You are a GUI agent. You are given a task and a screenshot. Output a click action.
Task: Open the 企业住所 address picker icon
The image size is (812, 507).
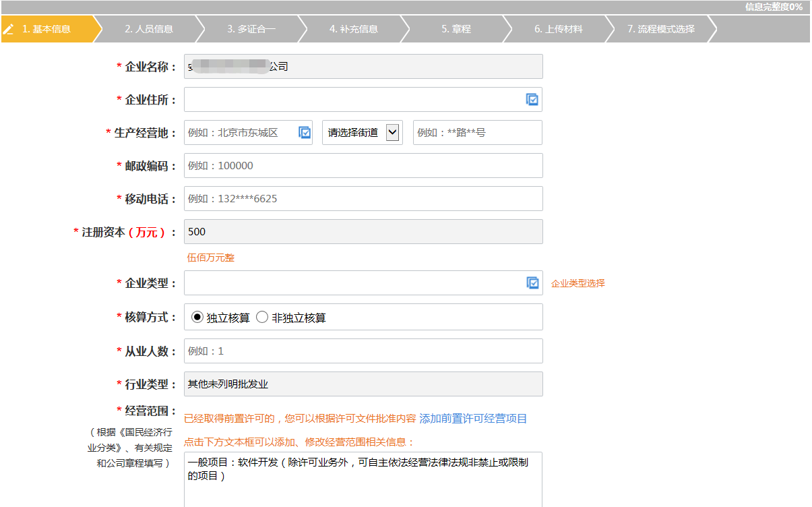point(532,99)
